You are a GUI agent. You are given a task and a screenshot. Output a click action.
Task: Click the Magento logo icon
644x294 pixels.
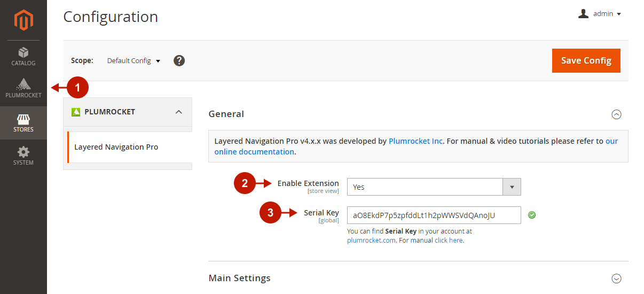(x=23, y=20)
